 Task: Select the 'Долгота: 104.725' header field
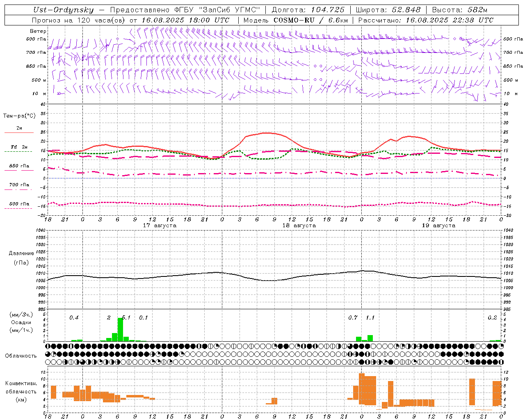[308, 10]
